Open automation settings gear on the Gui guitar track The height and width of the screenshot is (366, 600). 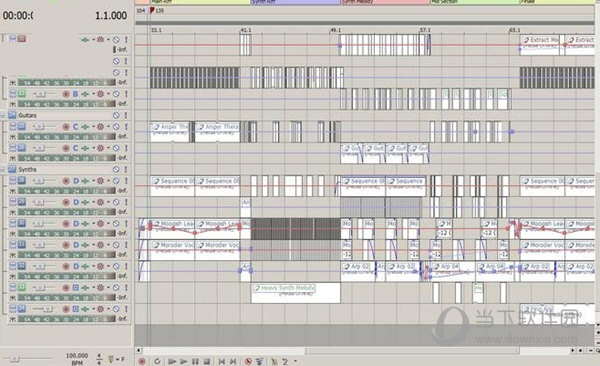100,148
